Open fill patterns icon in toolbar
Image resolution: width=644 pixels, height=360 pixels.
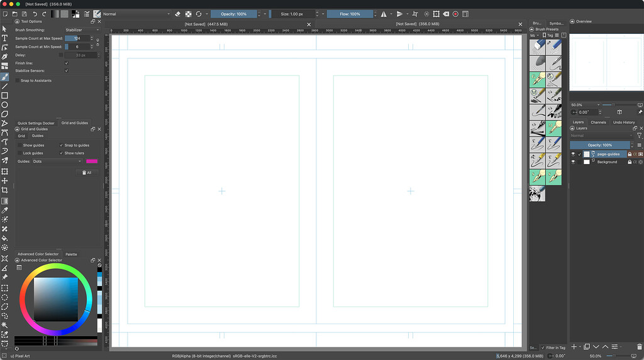[x=65, y=14]
